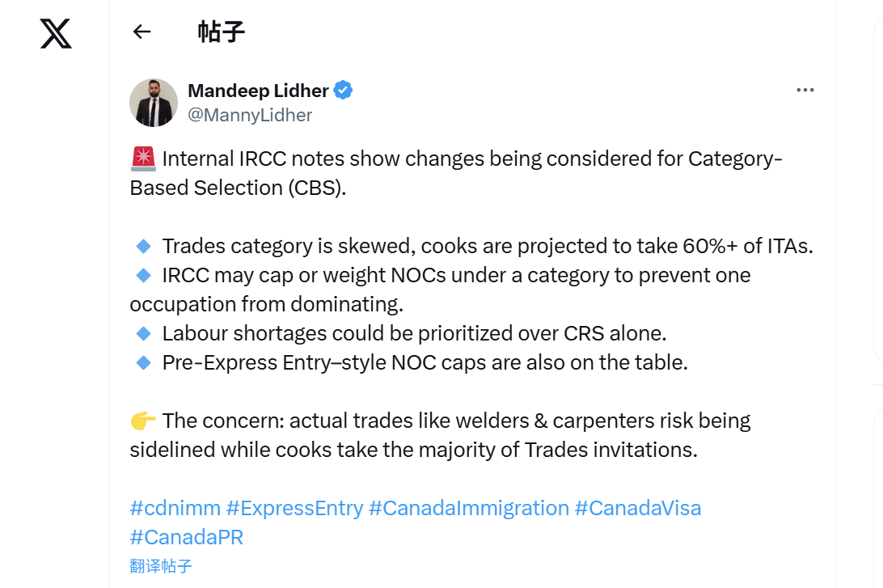Open the @MannyLidher handle link
Image resolution: width=883 pixels, height=588 pixels.
point(250,115)
